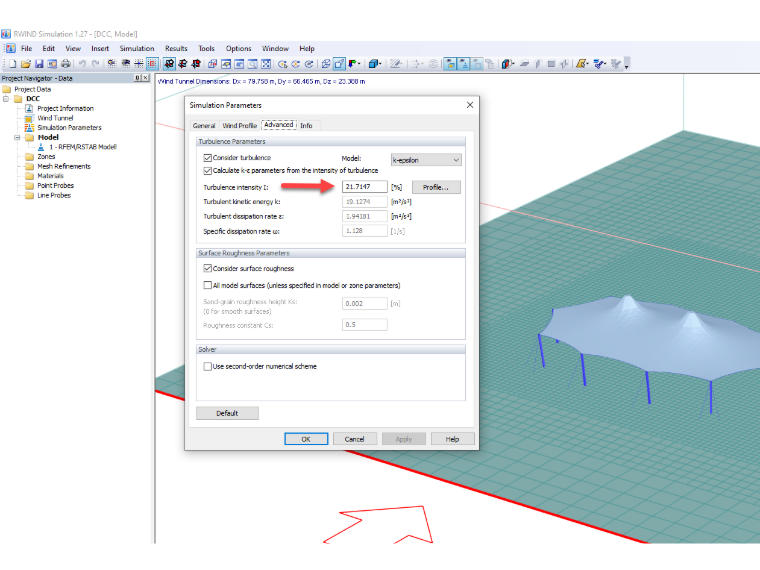Close the Simulation Parameters dialog

[470, 105]
